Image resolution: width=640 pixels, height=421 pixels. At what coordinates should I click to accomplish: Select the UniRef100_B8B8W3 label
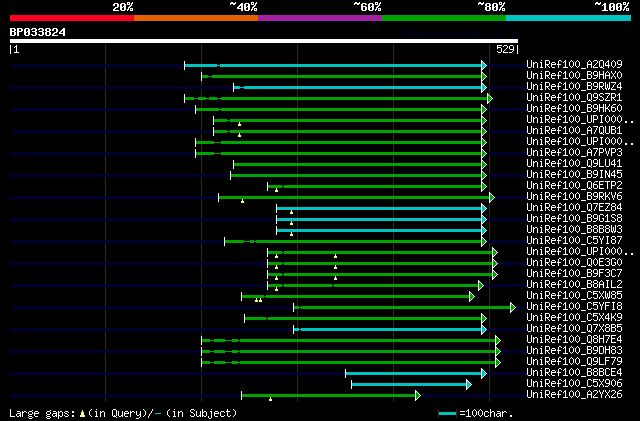pyautogui.click(x=574, y=230)
